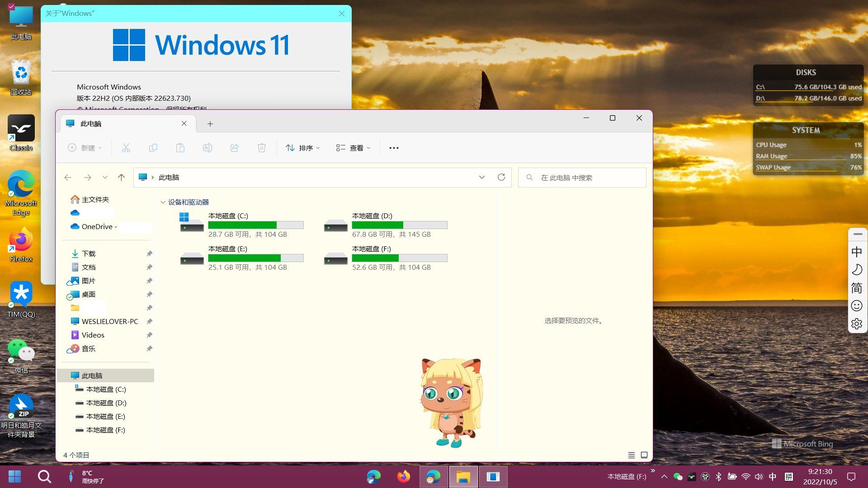Refresh the 此电脑 address bar
Viewport: 868px width, 488px height.
(x=501, y=177)
